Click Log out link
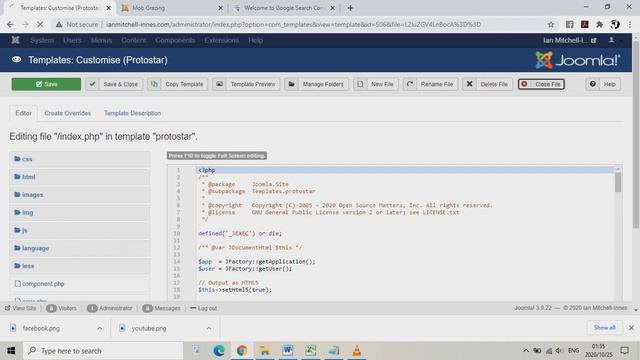This screenshot has height=360, width=640. (x=203, y=308)
